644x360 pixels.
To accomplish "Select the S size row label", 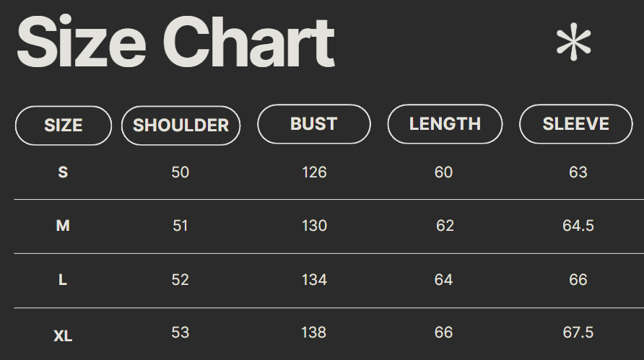I will 63,172.
